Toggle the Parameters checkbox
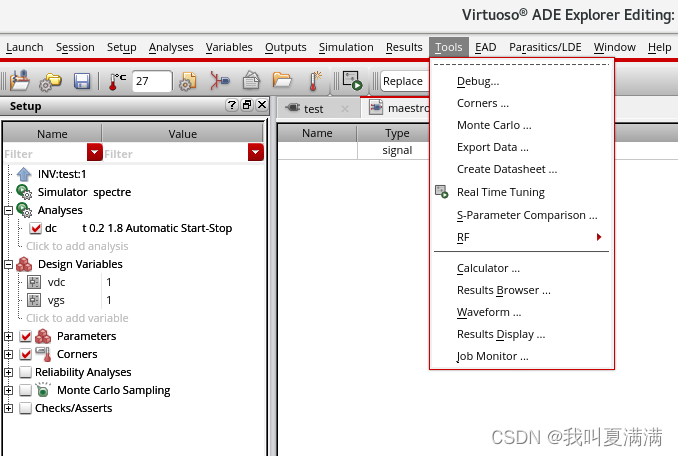This screenshot has height=456, width=678. tap(26, 336)
